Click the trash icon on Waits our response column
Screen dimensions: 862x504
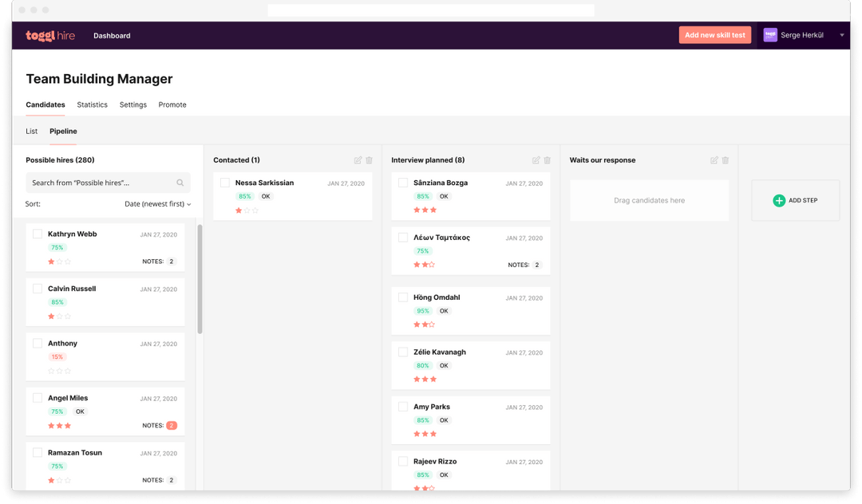pyautogui.click(x=726, y=160)
